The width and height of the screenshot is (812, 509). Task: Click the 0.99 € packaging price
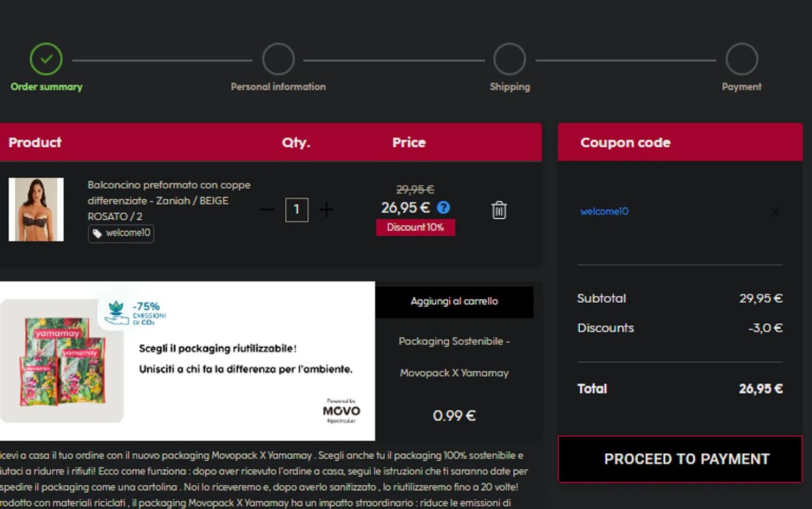click(x=454, y=415)
